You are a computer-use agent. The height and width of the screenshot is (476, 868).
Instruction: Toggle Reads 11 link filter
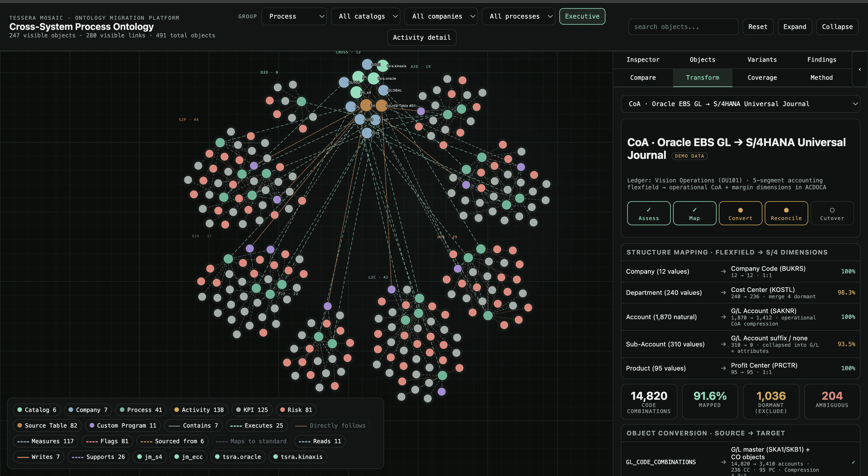tap(320, 441)
